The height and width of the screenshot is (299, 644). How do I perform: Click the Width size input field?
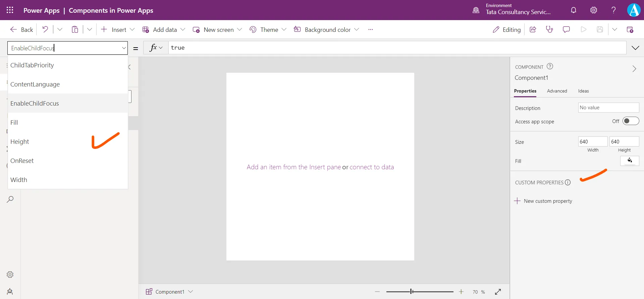[593, 141]
